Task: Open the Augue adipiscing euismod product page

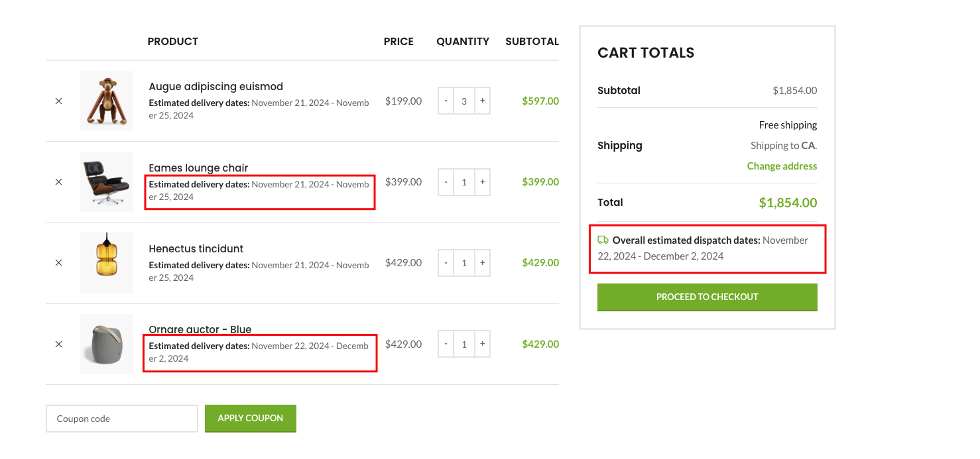Action: (215, 86)
